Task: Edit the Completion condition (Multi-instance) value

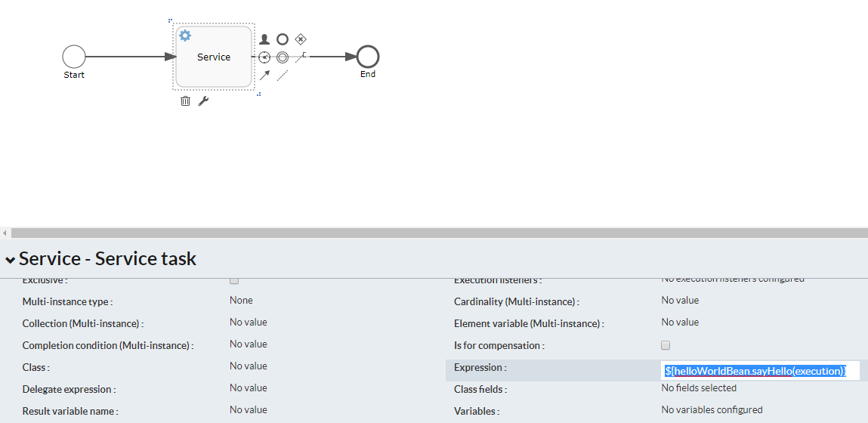Action: click(x=249, y=344)
